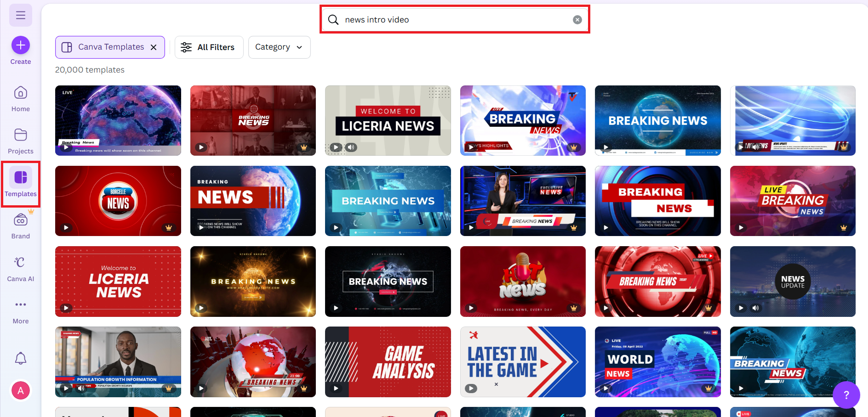Screen dimensions: 868x417
Task: Click crown icon on Hot News template
Action: (574, 308)
